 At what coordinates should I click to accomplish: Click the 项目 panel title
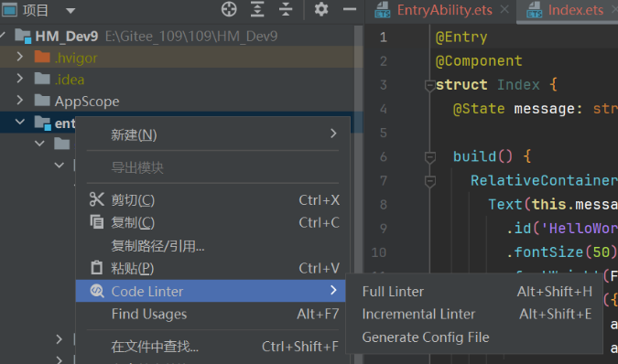(x=35, y=10)
